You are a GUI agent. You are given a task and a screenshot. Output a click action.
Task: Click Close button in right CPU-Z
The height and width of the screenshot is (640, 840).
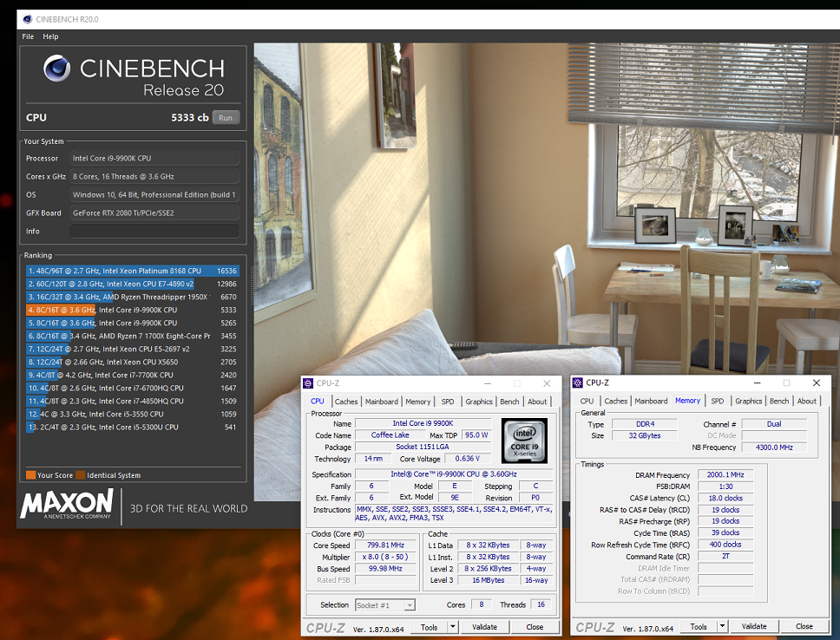click(804, 627)
